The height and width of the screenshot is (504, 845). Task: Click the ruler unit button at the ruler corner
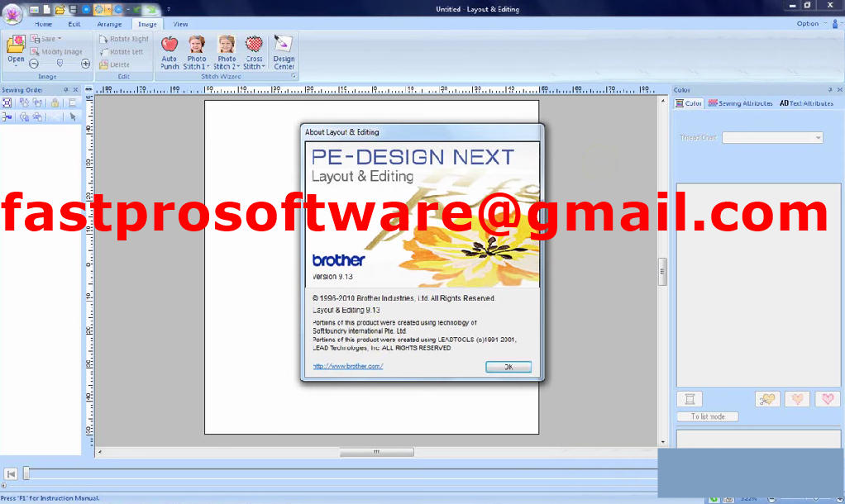[89, 89]
